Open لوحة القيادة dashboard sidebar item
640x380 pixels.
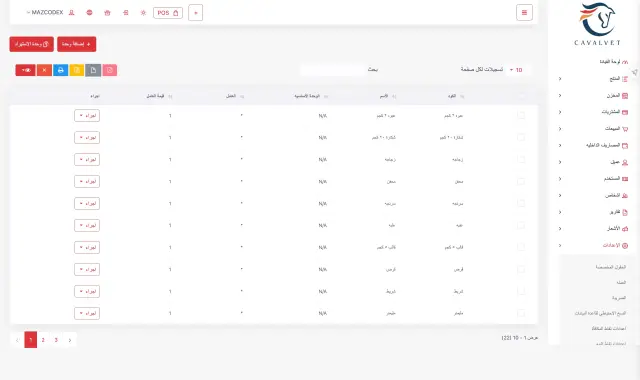click(613, 62)
